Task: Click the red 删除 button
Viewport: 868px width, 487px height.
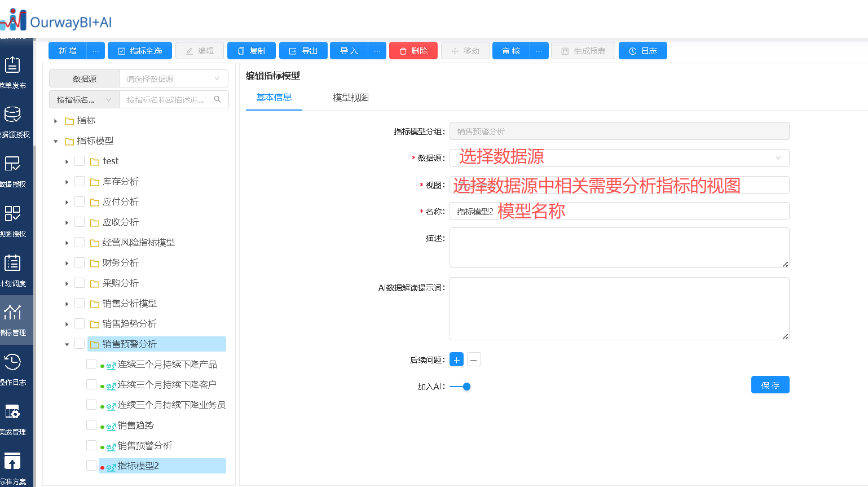Action: 413,51
